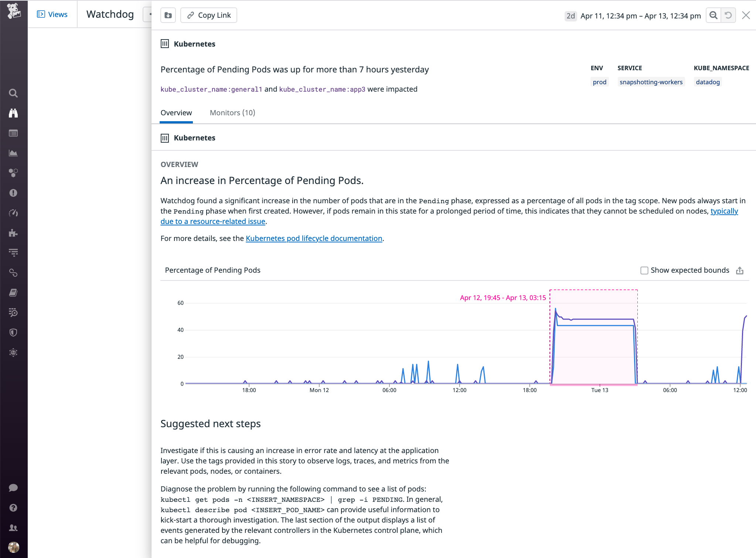Switch to the Monitors (10) tab
The height and width of the screenshot is (558, 756).
[x=232, y=113]
